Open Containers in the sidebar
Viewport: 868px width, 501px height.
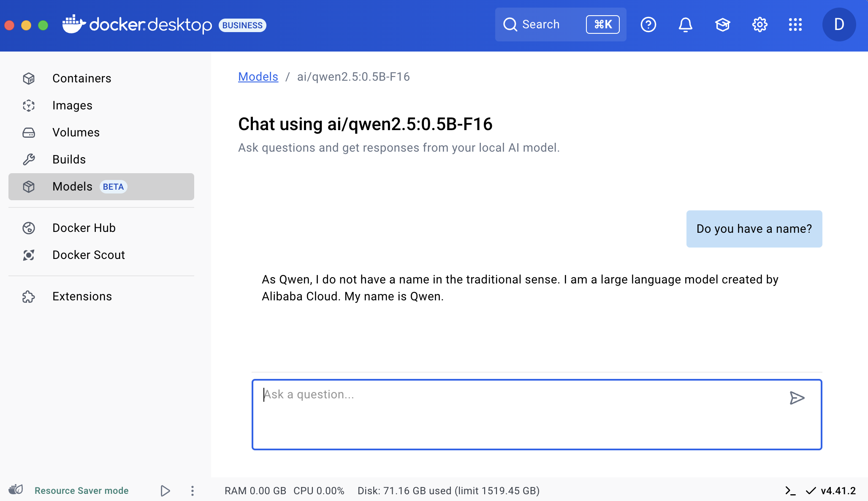point(81,78)
